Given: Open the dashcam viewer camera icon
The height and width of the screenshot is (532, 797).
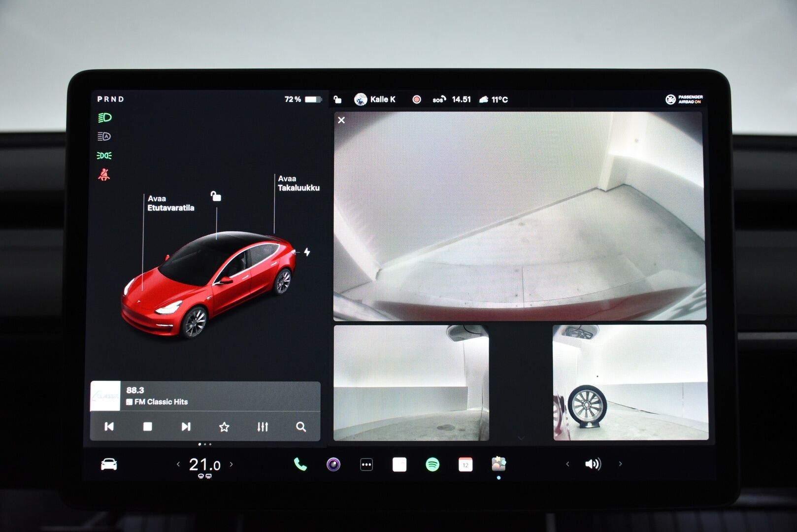Looking at the screenshot, I should pos(332,464).
